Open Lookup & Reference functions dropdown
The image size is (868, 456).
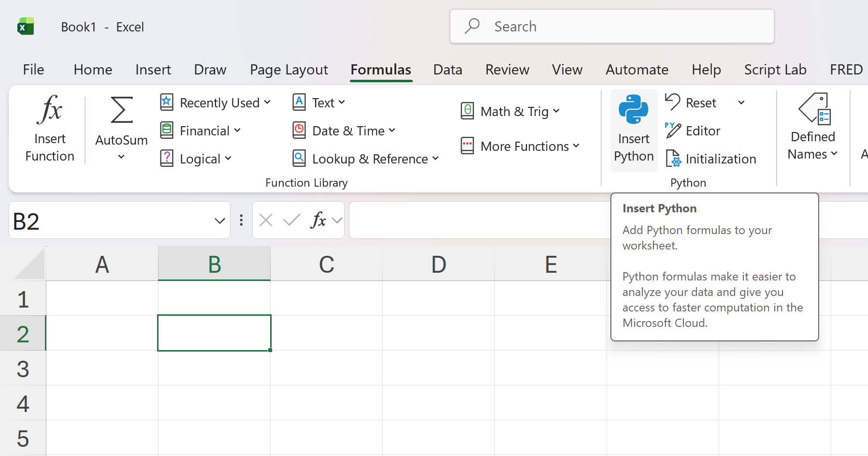coord(365,159)
